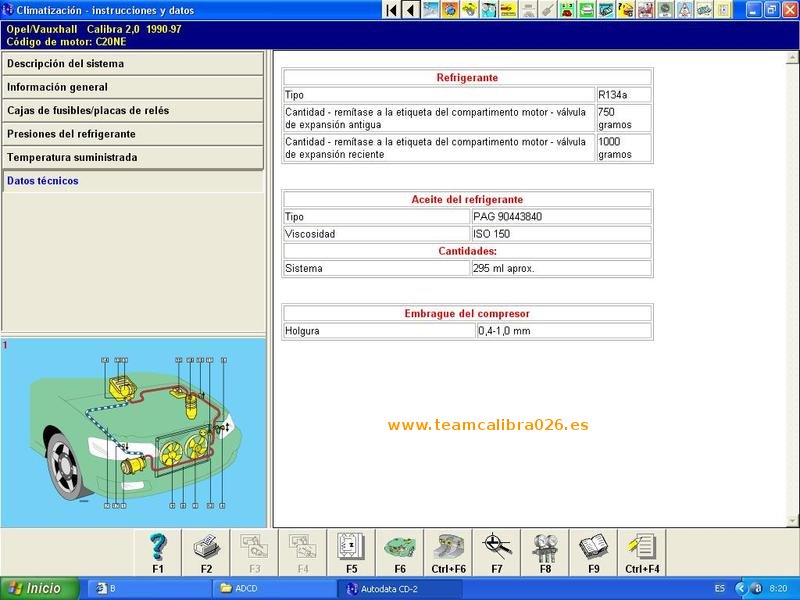Select the Ctrl+F6 toolbar icon
800x600 pixels.
(448, 552)
